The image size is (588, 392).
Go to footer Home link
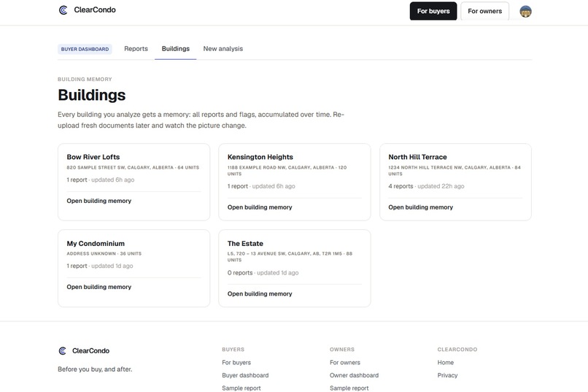(x=445, y=362)
